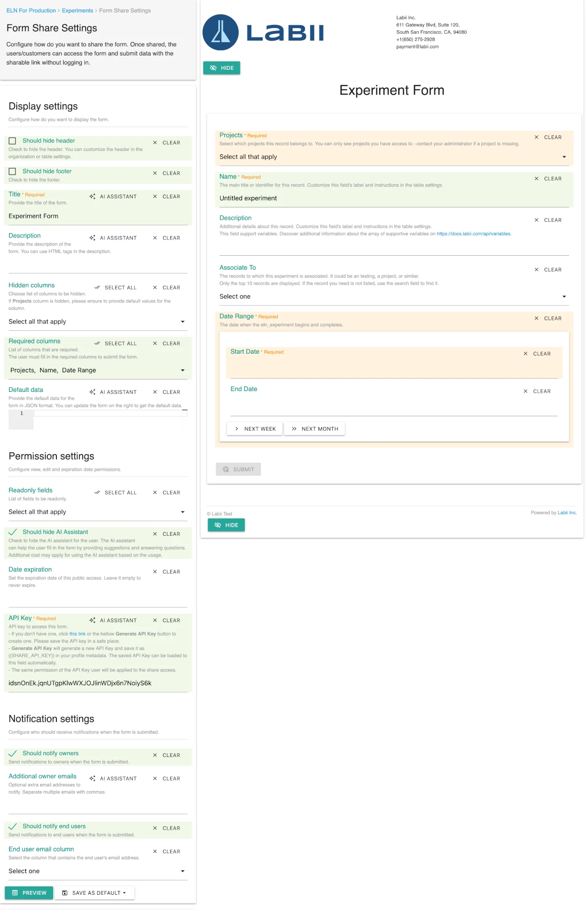This screenshot has height=910, width=588.
Task: Open the Experiments breadcrumb link
Action: (x=77, y=11)
